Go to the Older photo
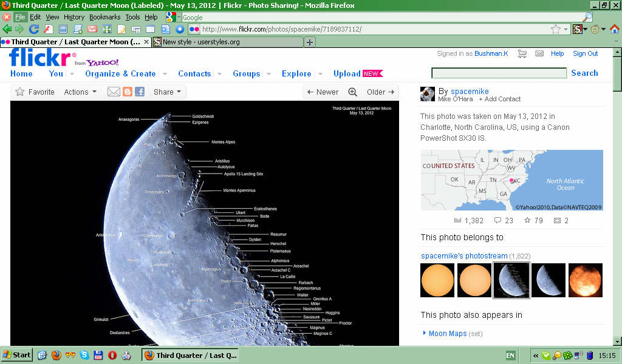Viewport: 622px width, 364px height. (381, 92)
